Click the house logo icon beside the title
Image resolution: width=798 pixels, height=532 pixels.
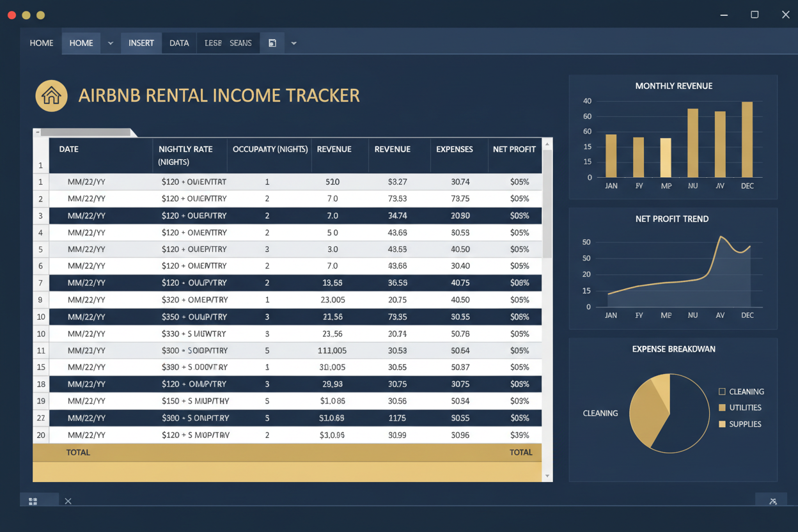tap(51, 96)
